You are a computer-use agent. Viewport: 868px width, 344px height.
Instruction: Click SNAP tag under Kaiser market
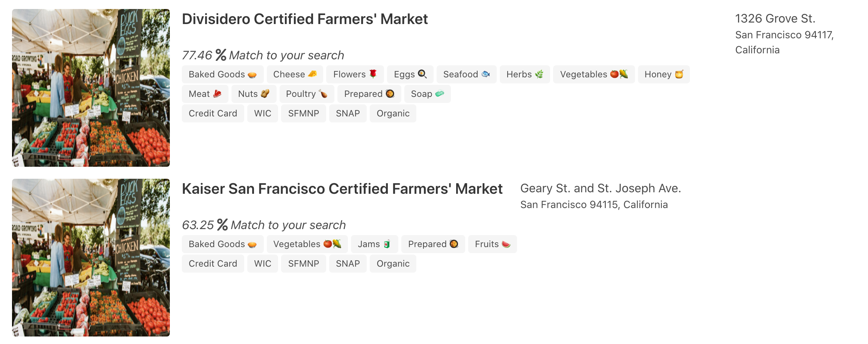[348, 264]
